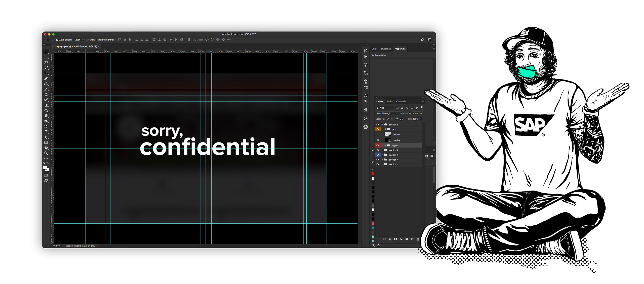
Task: Collapse the section 1 group
Action: click(x=382, y=125)
